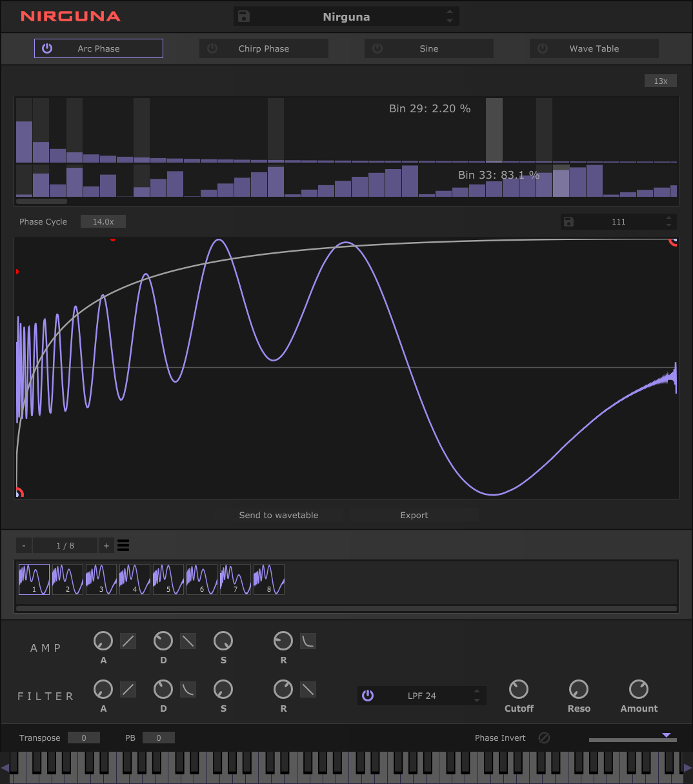Click the save icon beside the Nirguna preset name
Image resolution: width=693 pixels, height=784 pixels.
[x=244, y=16]
